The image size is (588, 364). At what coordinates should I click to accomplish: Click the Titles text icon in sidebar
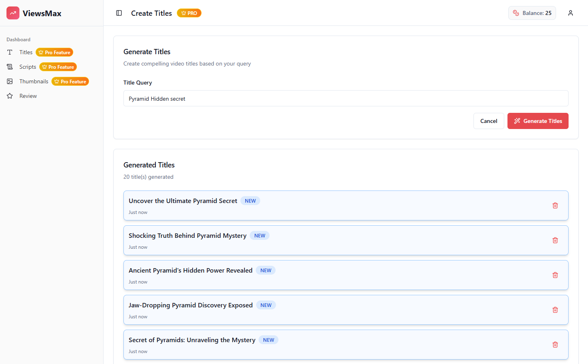[x=10, y=52]
